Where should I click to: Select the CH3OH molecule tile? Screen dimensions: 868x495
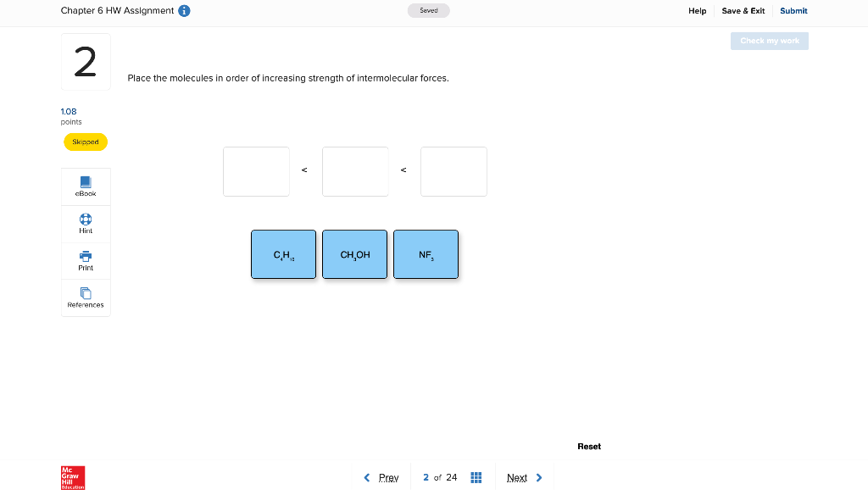354,253
